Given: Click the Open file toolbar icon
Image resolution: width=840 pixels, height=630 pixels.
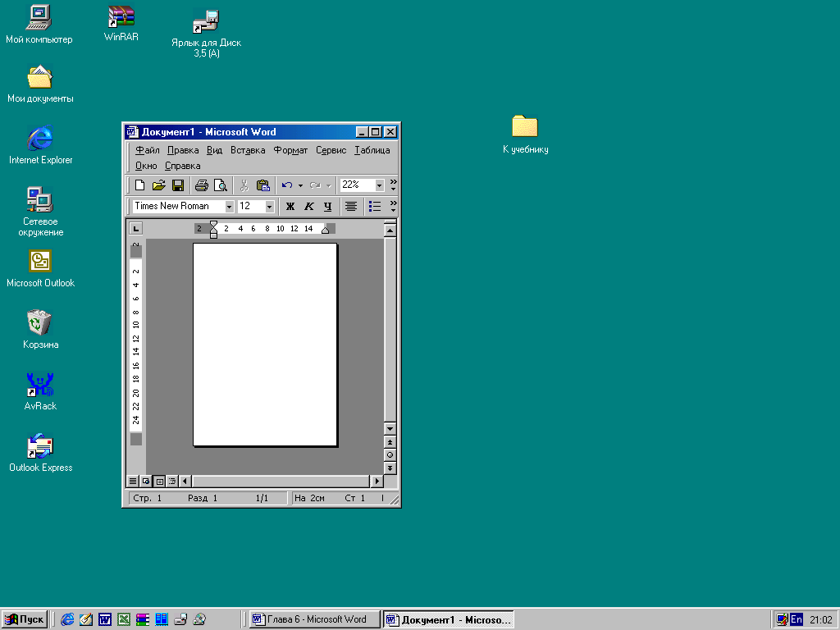Looking at the screenshot, I should click(158, 185).
